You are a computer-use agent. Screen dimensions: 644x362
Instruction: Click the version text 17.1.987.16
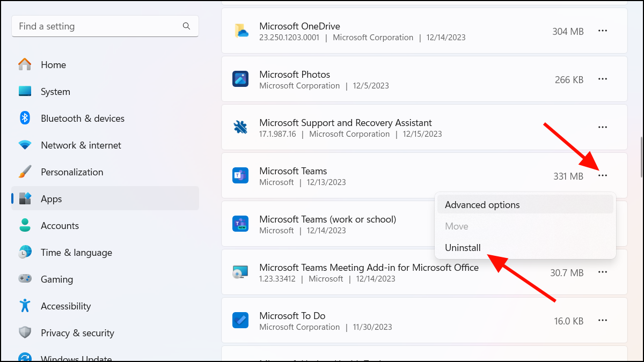coord(277,134)
